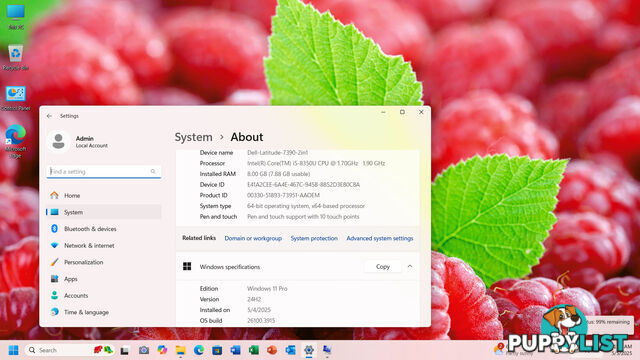Maximize the Settings window
Image resolution: width=640 pixels, height=360 pixels.
[x=402, y=112]
